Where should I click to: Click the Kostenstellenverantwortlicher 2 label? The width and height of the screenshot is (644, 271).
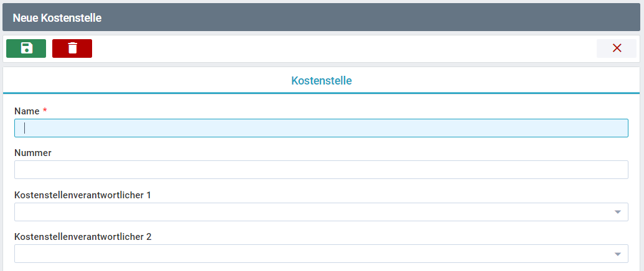[83, 237]
